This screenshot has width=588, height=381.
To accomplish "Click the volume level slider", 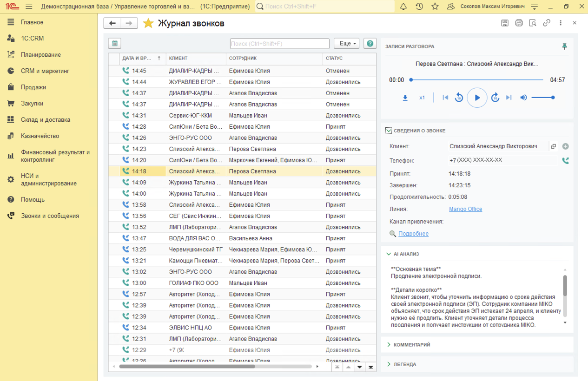I will 542,98.
